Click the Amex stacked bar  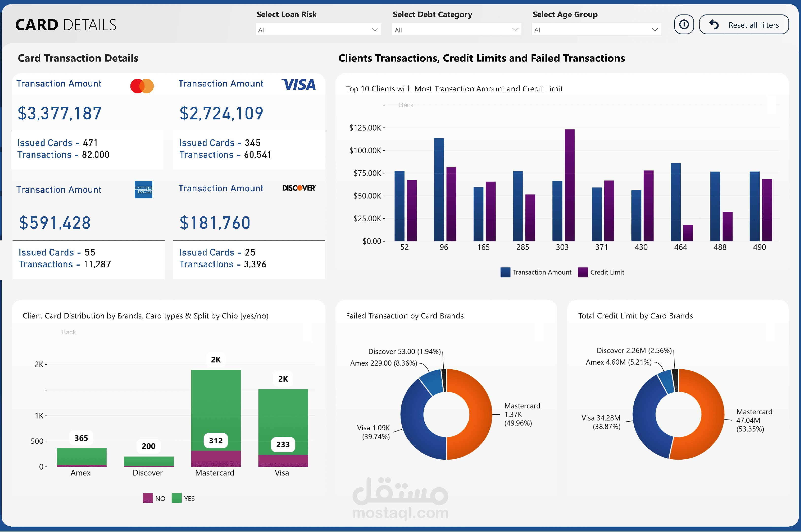tap(82, 457)
